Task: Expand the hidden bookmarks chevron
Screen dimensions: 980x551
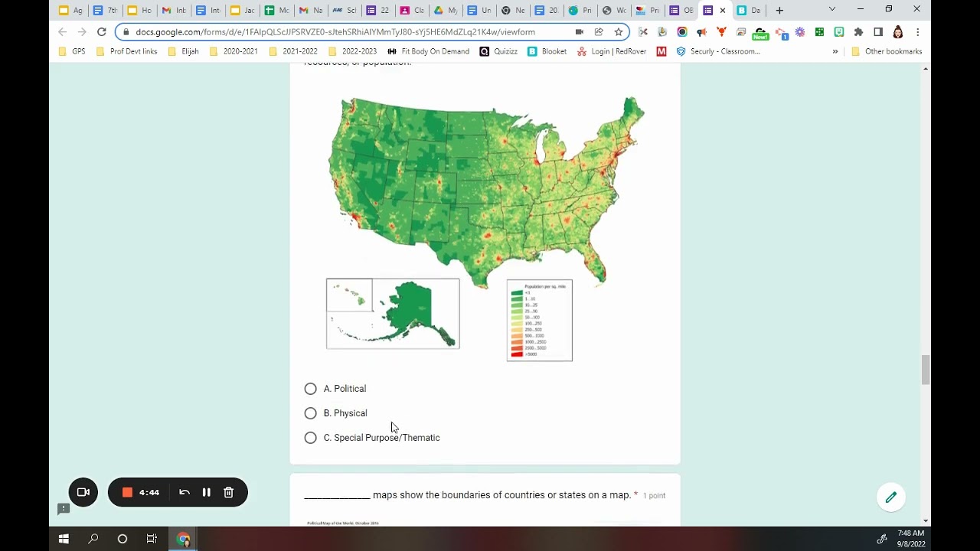Action: pos(835,51)
